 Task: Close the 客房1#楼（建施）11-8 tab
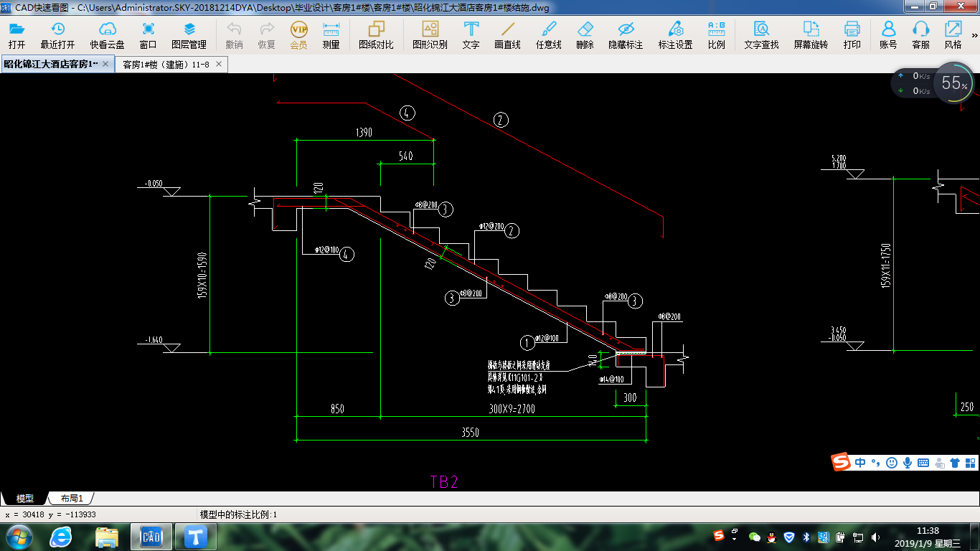pos(220,64)
